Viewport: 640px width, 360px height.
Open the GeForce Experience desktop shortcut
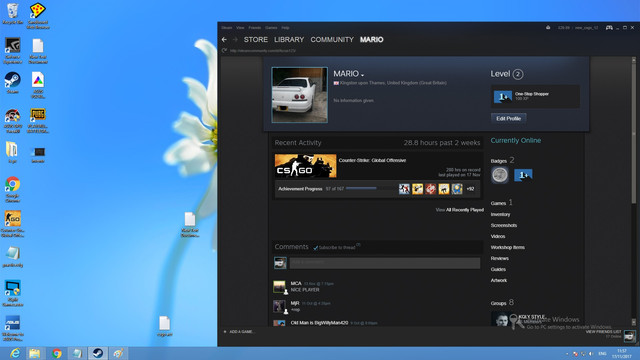point(12,51)
